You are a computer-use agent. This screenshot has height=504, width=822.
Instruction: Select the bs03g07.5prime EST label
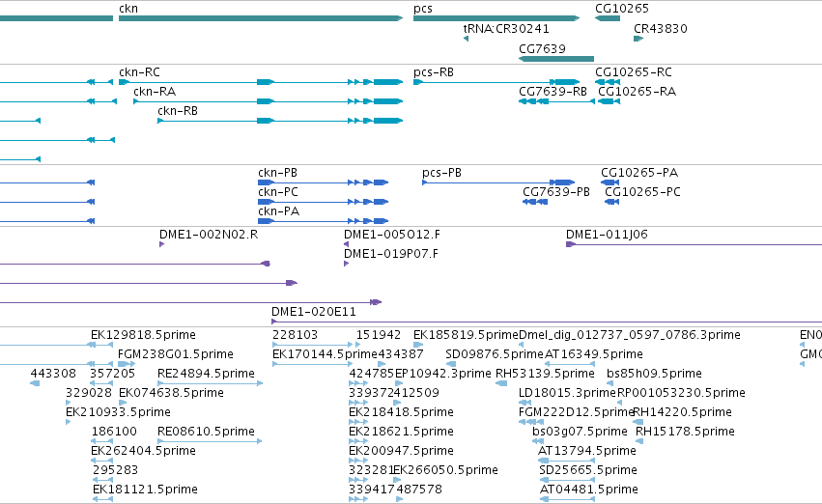pyautogui.click(x=580, y=432)
